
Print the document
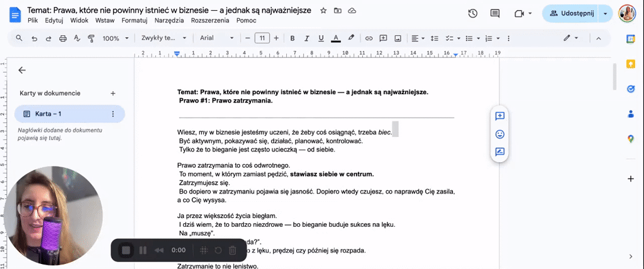tap(63, 38)
